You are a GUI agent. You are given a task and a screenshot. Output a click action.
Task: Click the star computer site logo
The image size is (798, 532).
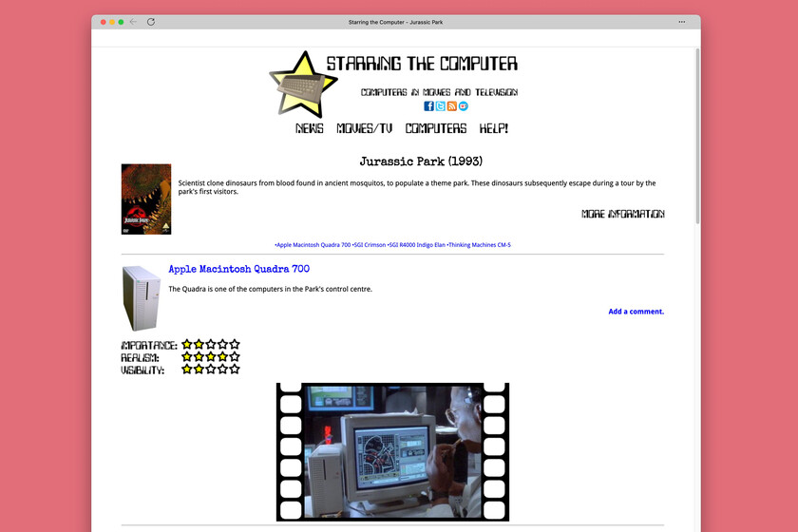(303, 84)
